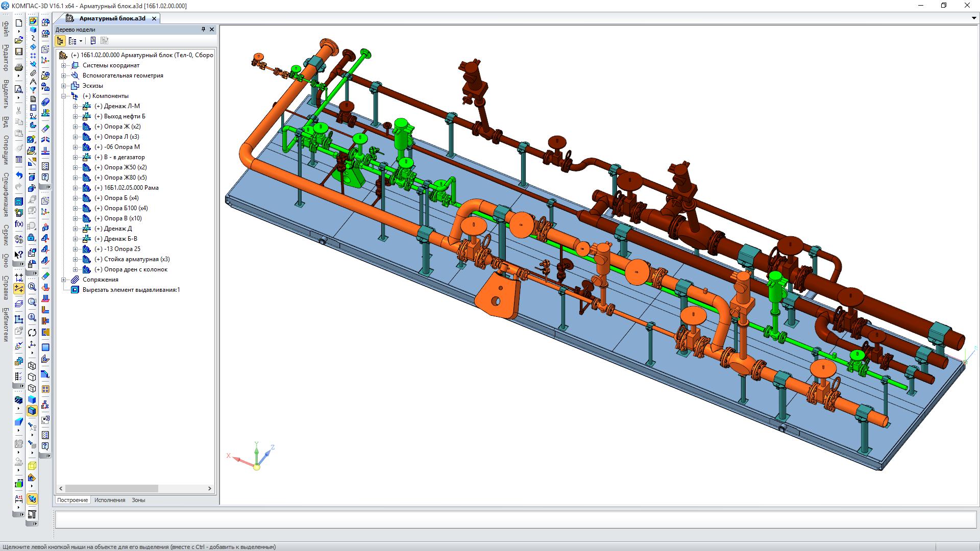Screen dimensions: 980x551
Task: Click the Rotate view circular arrows icon
Action: click(x=32, y=332)
